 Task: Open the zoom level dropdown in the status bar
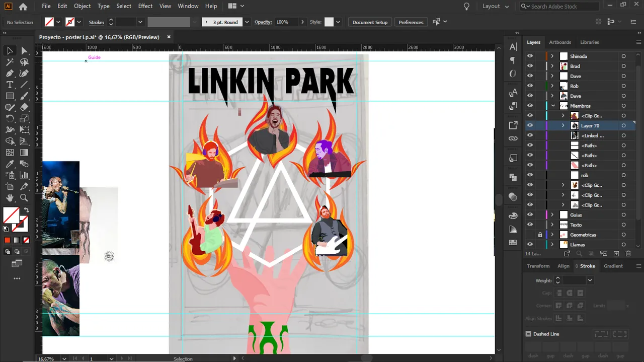pyautogui.click(x=64, y=358)
